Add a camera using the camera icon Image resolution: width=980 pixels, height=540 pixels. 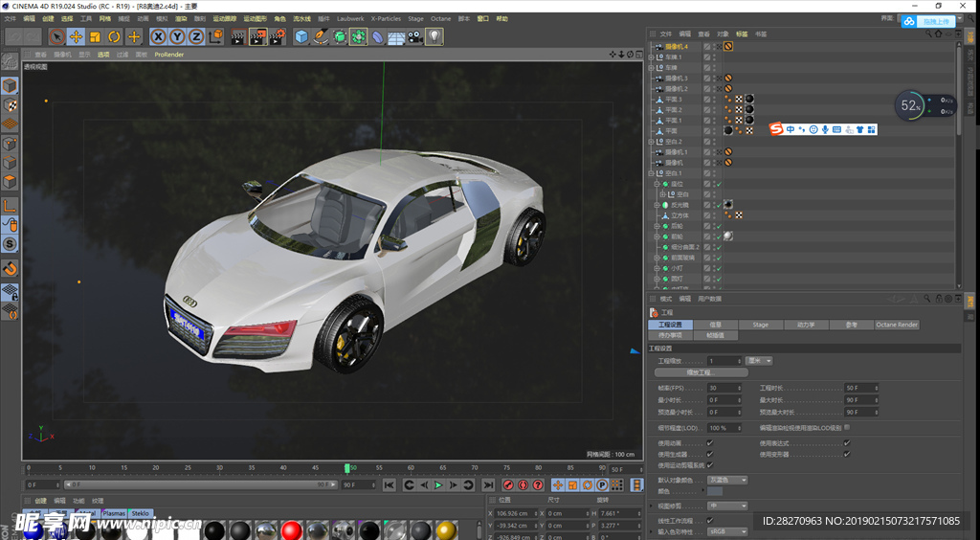[414, 36]
